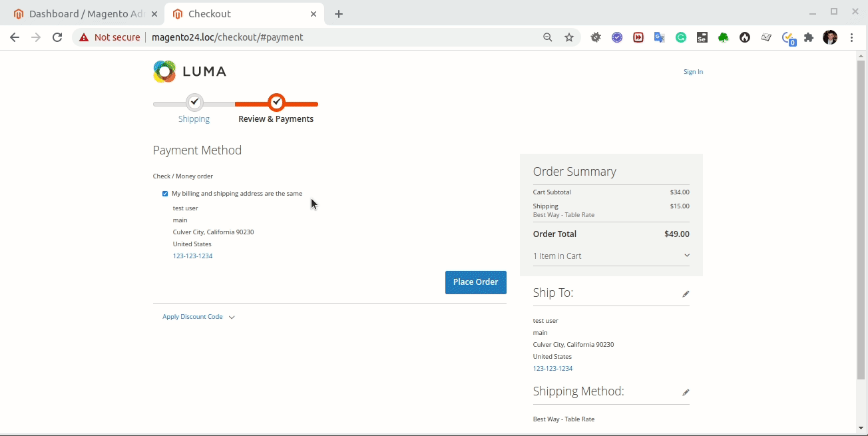Open the zoom magnifier icon in address bar

click(547, 37)
